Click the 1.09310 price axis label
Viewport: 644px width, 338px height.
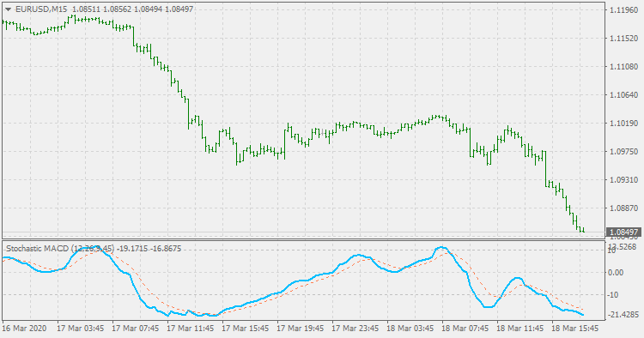point(623,179)
